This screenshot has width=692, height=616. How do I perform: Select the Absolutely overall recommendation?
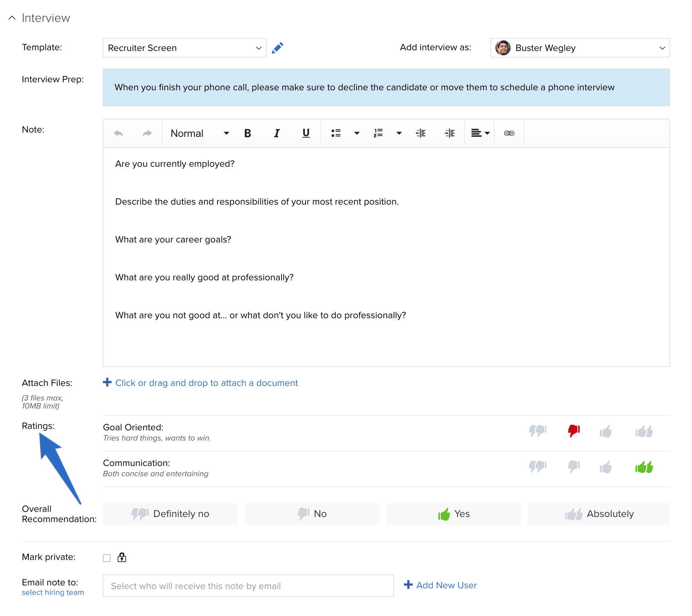click(x=599, y=514)
